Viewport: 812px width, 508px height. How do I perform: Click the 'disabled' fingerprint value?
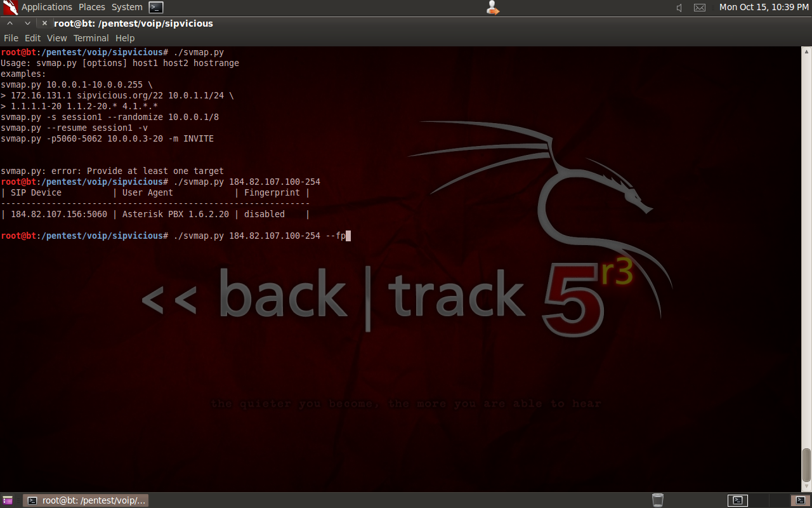[265, 214]
